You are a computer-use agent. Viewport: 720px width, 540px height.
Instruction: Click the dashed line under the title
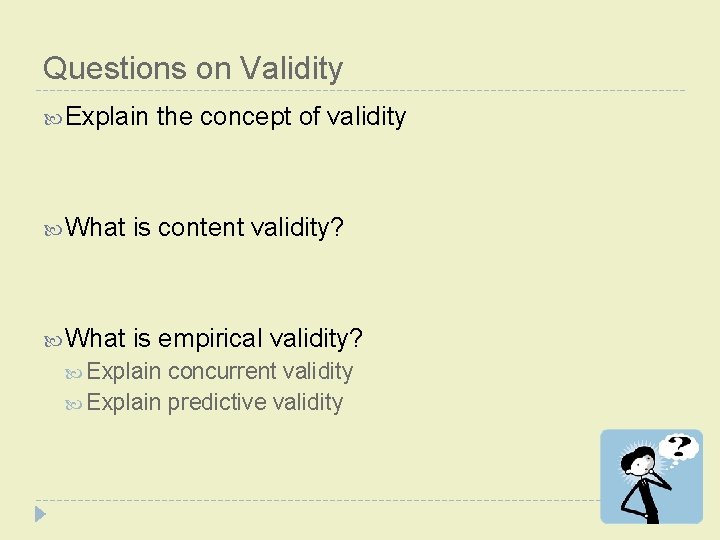tap(360, 91)
